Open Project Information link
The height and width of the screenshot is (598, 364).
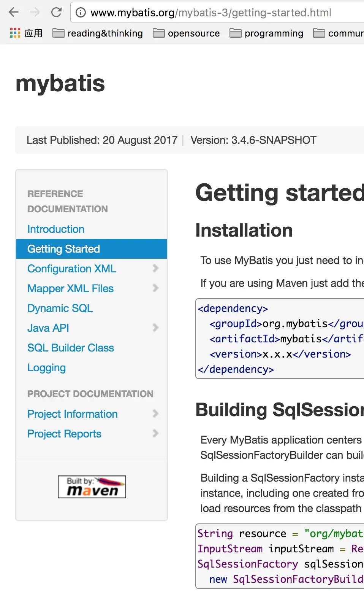(73, 414)
